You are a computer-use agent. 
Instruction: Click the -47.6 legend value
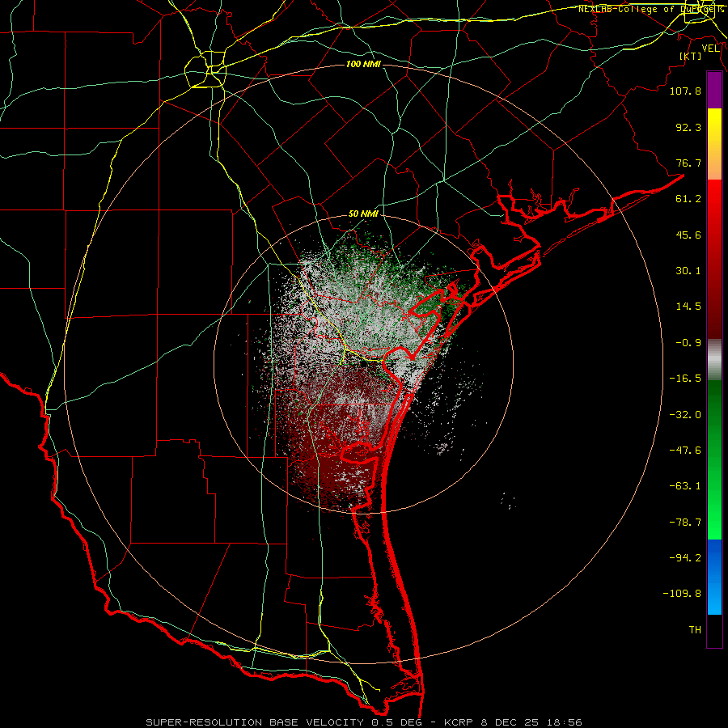pyautogui.click(x=685, y=451)
